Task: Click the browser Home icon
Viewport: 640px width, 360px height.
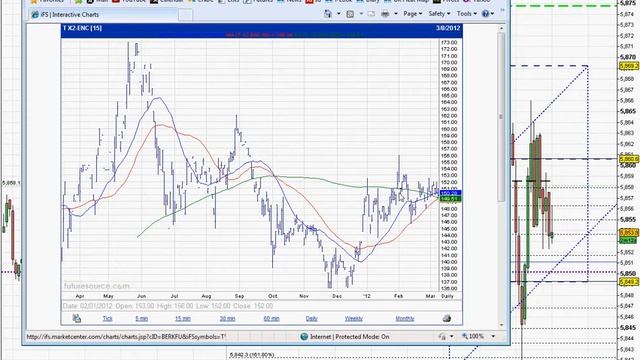Action: pyautogui.click(x=328, y=14)
